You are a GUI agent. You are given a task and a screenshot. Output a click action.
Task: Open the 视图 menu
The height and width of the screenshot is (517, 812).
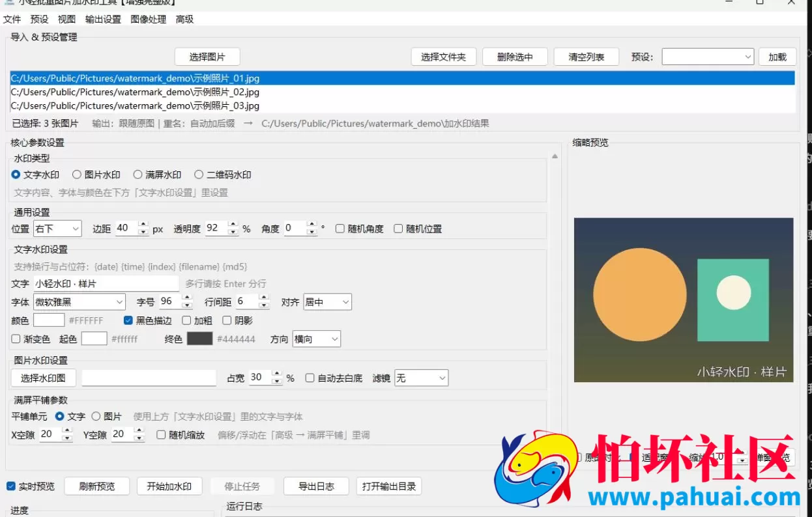pos(66,20)
